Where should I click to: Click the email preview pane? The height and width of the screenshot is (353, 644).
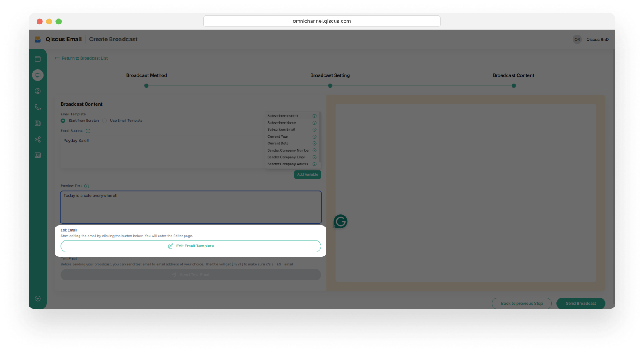(x=466, y=193)
